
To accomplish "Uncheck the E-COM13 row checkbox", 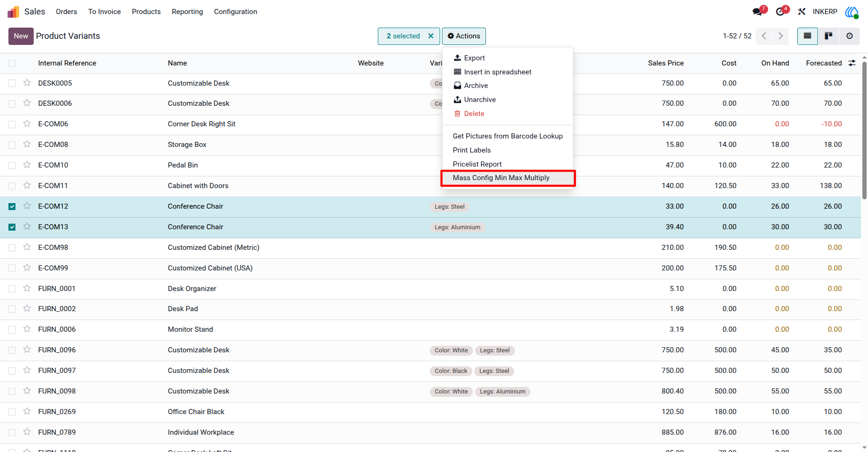I will [12, 227].
